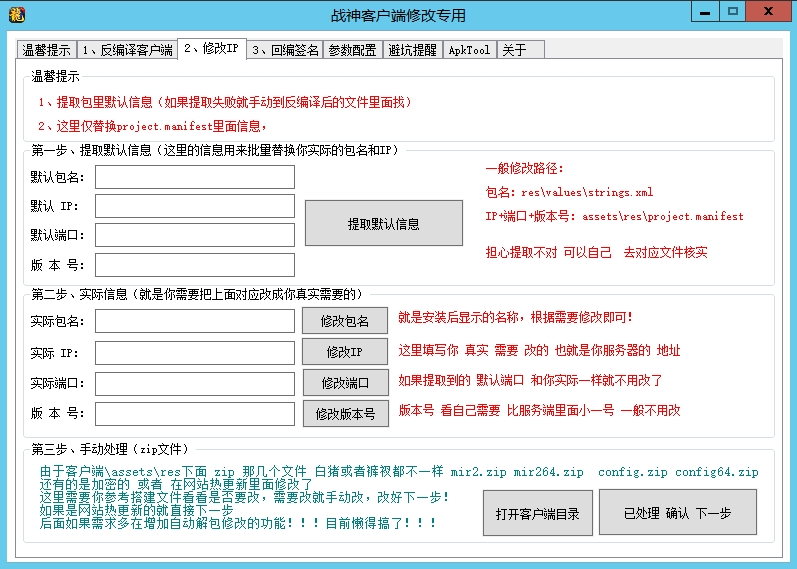797x569 pixels.
Task: Open the 1、反编译客户端 tab
Action: (127, 50)
